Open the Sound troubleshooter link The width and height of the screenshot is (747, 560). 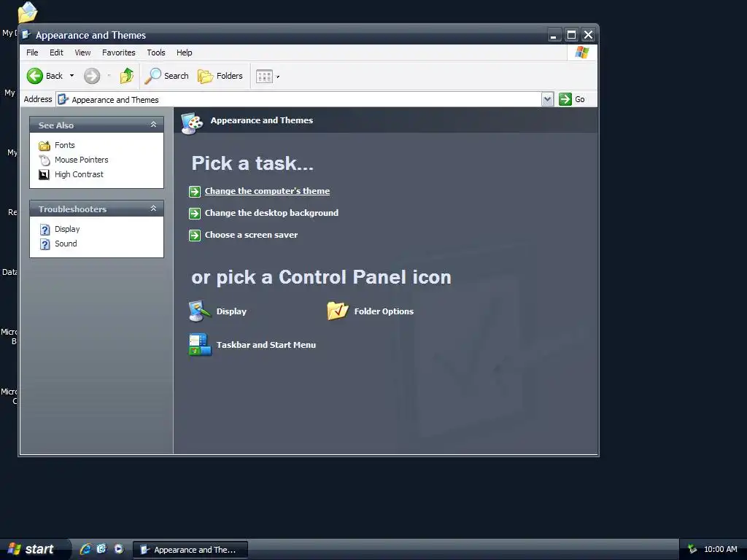[x=66, y=244]
